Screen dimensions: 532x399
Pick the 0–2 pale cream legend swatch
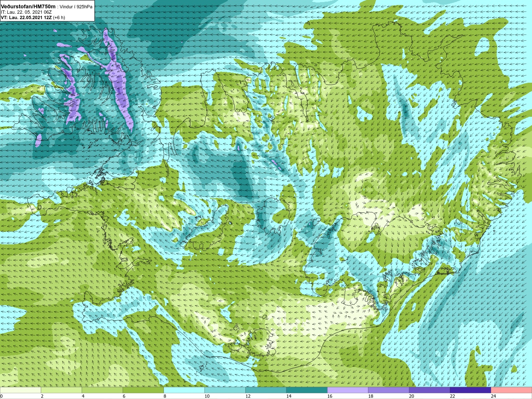(20, 390)
